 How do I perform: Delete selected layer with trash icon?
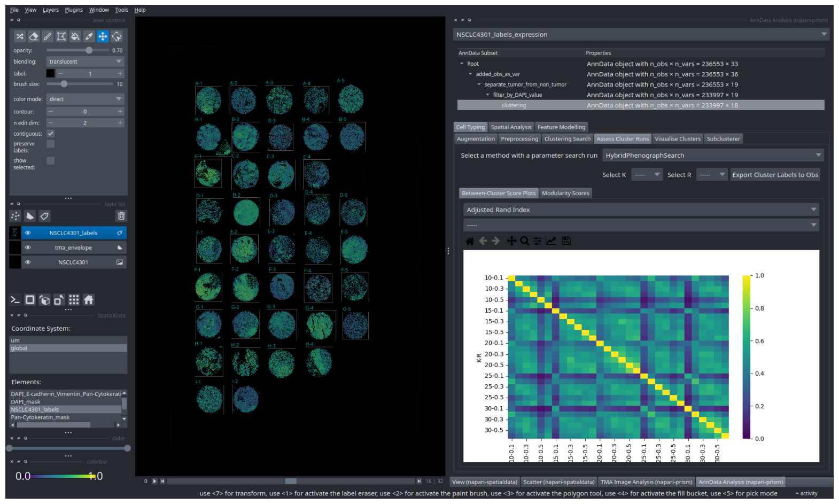coord(121,216)
